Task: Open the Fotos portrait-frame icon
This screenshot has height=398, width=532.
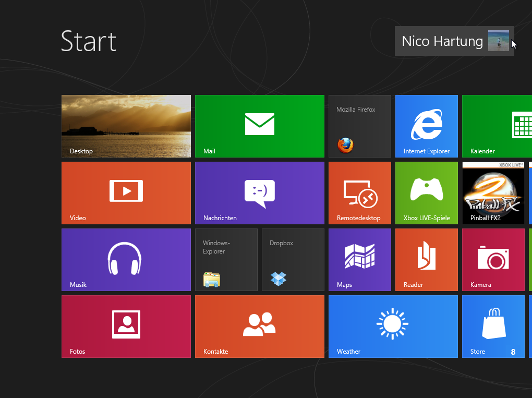Action: (x=126, y=324)
